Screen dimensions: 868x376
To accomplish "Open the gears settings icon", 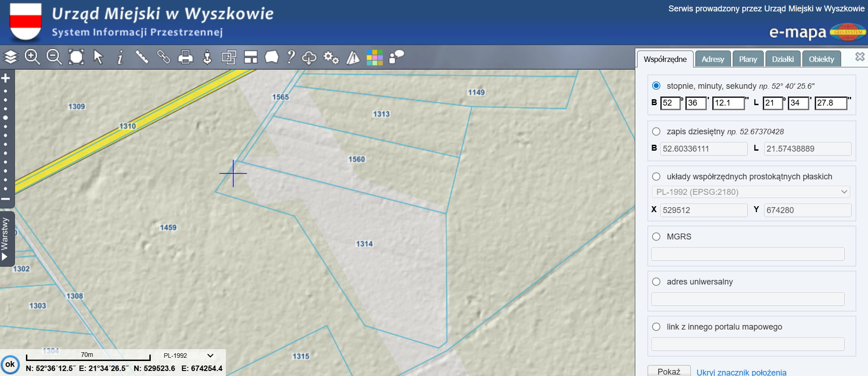I will [331, 57].
